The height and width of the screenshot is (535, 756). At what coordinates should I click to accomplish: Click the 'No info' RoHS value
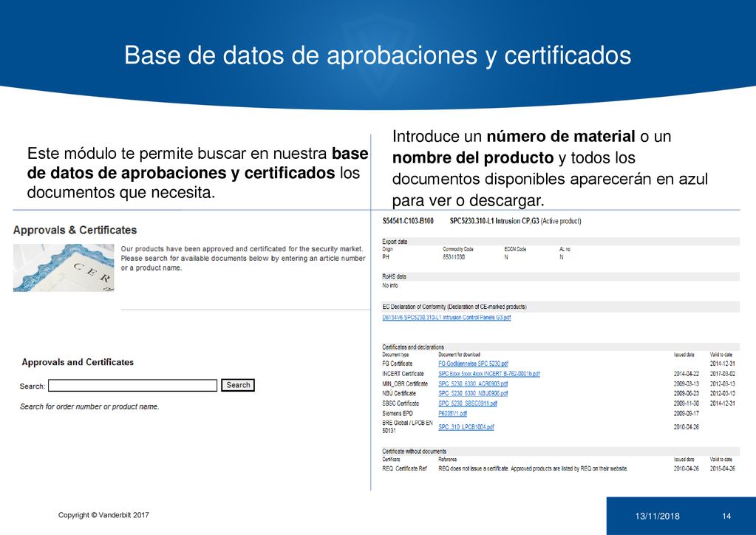click(390, 285)
